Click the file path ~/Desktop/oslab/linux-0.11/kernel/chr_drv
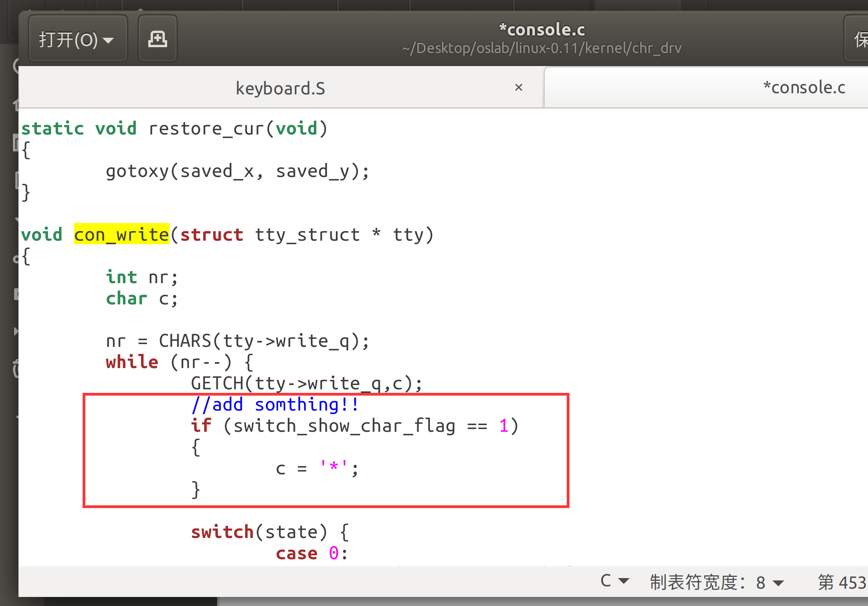Viewport: 868px width, 606px height. [x=542, y=48]
